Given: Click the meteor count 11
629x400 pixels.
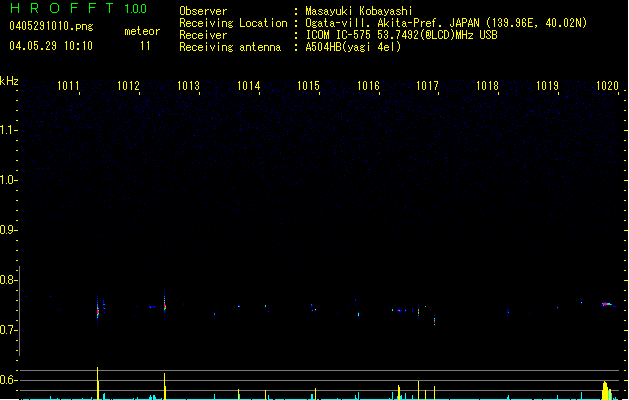Looking at the screenshot, I should pos(145,46).
